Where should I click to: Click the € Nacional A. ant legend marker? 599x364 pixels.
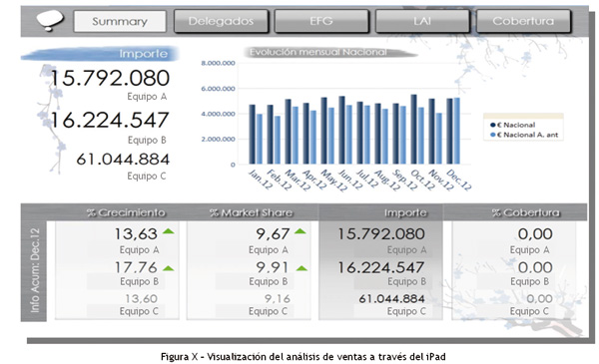click(493, 135)
